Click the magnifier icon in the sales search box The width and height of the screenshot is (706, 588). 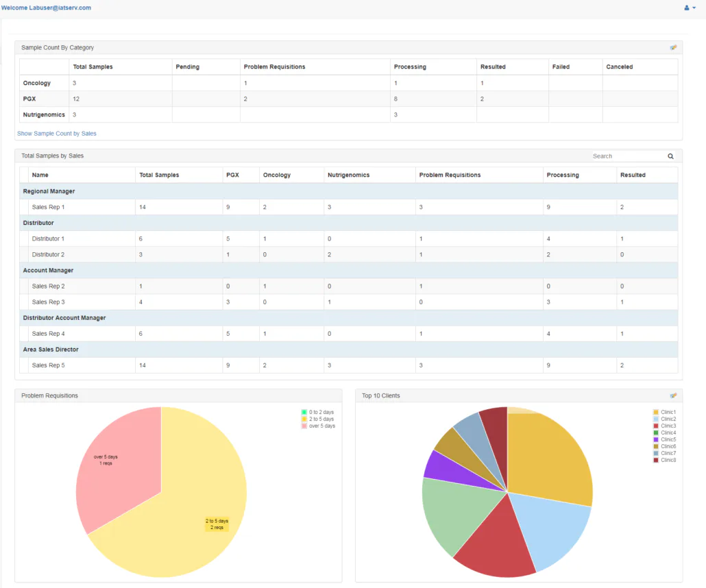[x=670, y=156]
